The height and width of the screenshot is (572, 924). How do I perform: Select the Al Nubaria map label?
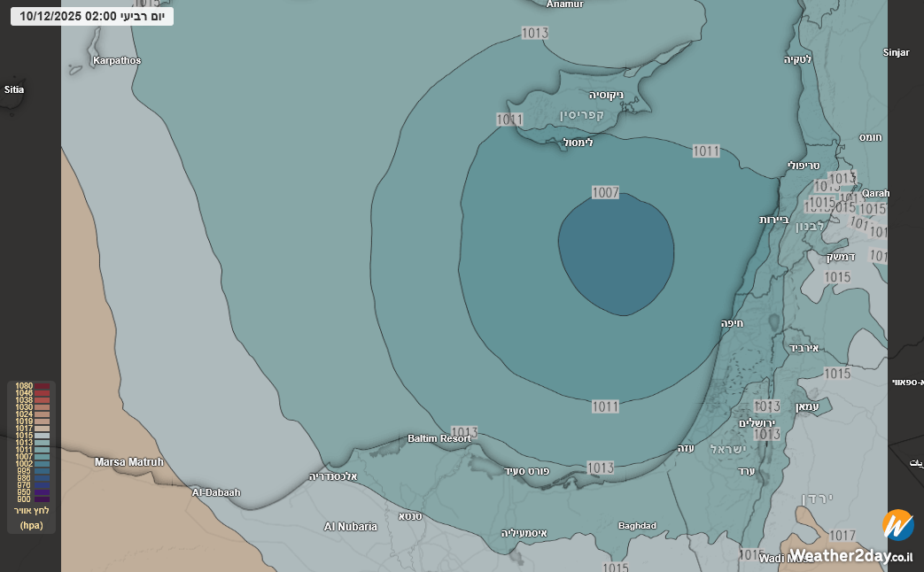351,527
